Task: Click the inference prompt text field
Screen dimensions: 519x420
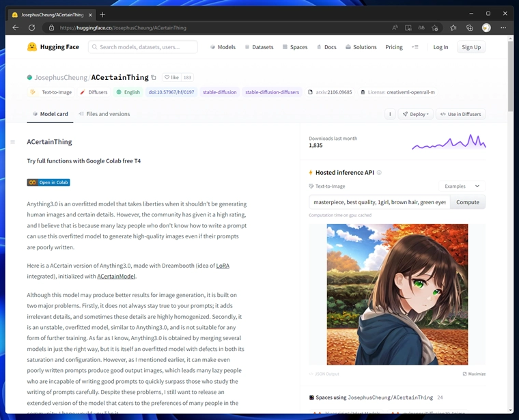Action: pyautogui.click(x=380, y=202)
